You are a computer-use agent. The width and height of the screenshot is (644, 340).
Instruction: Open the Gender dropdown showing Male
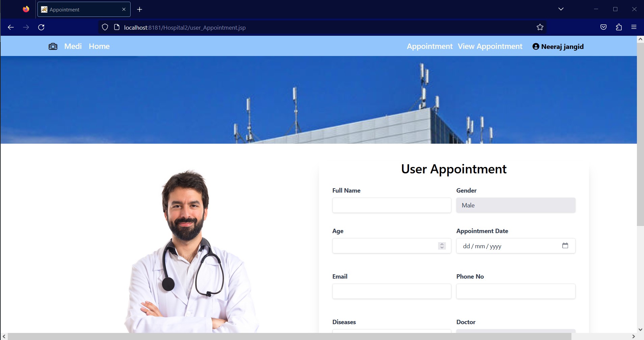[x=515, y=205]
